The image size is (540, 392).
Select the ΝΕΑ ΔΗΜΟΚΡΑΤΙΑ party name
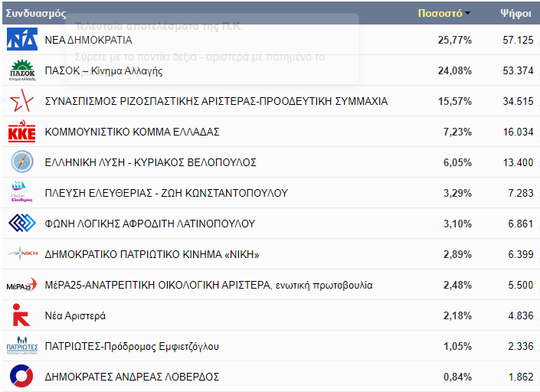[x=89, y=40]
